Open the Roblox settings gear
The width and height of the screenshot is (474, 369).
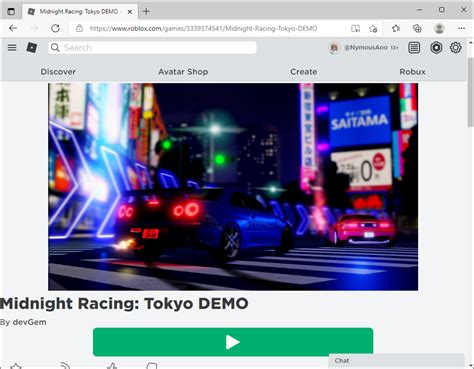pyautogui.click(x=456, y=48)
